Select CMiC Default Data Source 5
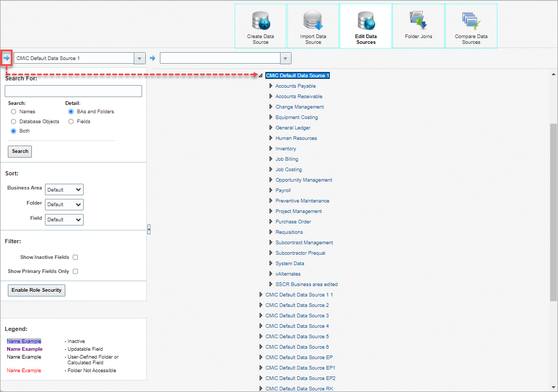 (x=297, y=336)
